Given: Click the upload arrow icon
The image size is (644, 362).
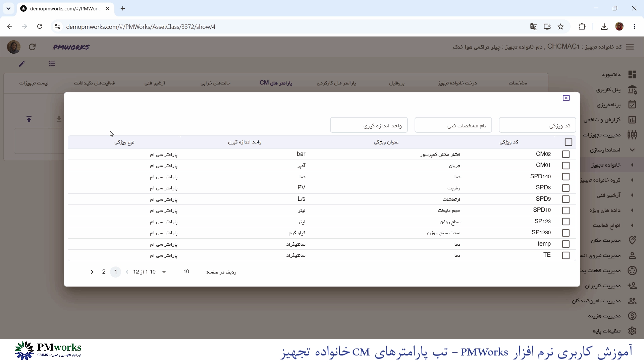Looking at the screenshot, I should pos(29,119).
